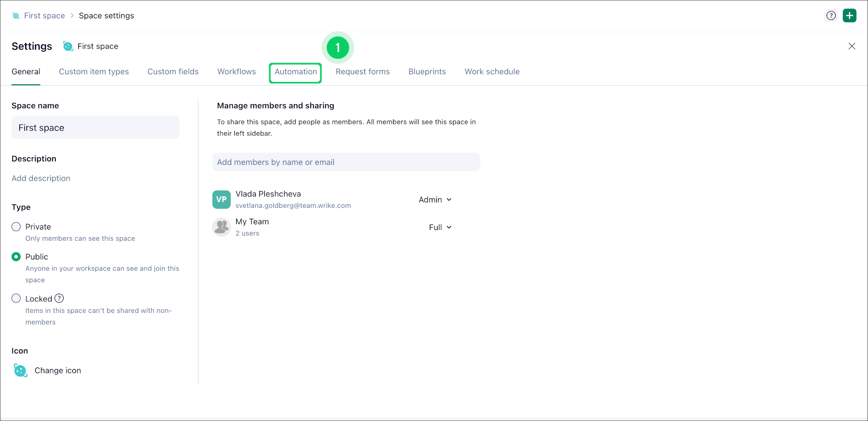The image size is (868, 421).
Task: Click the First space icon in breadcrumb
Action: coord(16,16)
